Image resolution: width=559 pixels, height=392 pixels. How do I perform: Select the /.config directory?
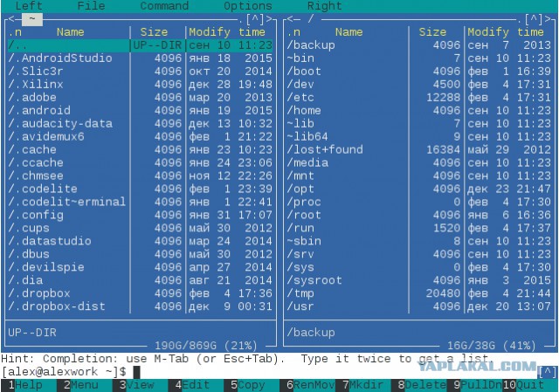pos(140,215)
